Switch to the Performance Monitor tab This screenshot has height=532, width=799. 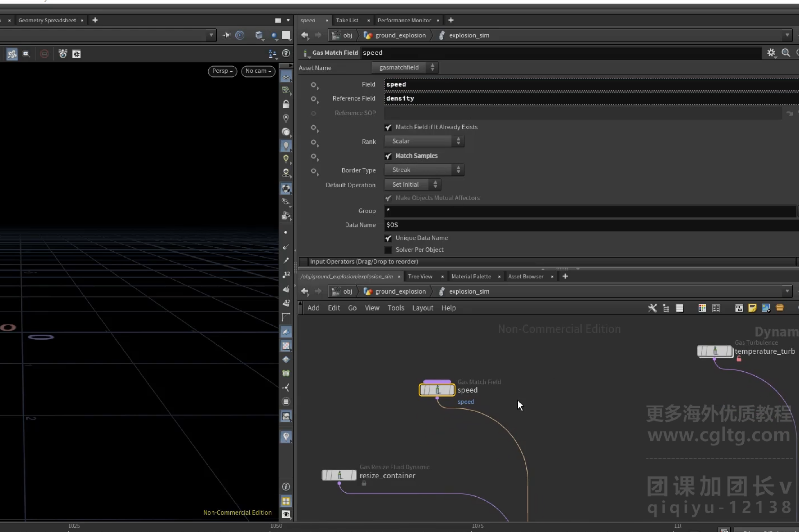[404, 20]
